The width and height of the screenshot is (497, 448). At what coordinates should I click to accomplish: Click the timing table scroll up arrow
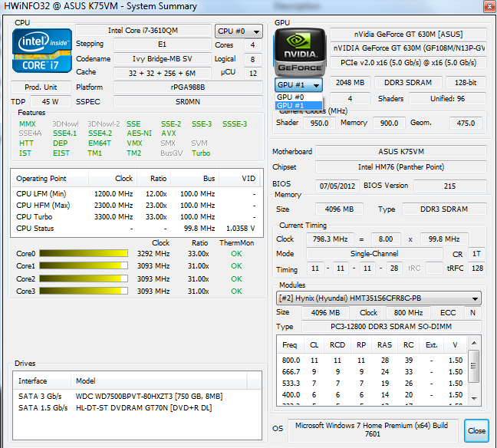(x=474, y=343)
